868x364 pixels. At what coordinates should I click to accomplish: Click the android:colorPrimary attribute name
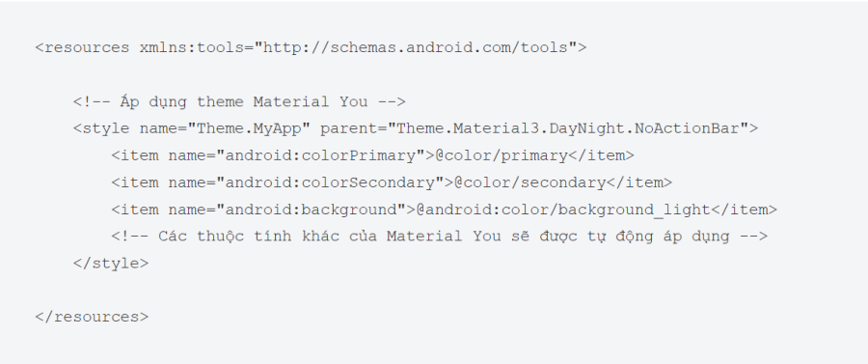[x=320, y=155]
